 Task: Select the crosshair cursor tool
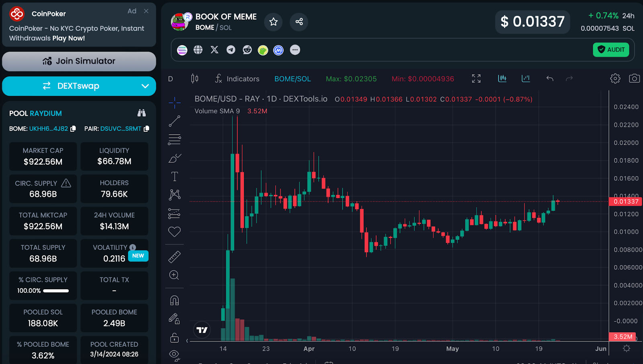click(x=174, y=103)
